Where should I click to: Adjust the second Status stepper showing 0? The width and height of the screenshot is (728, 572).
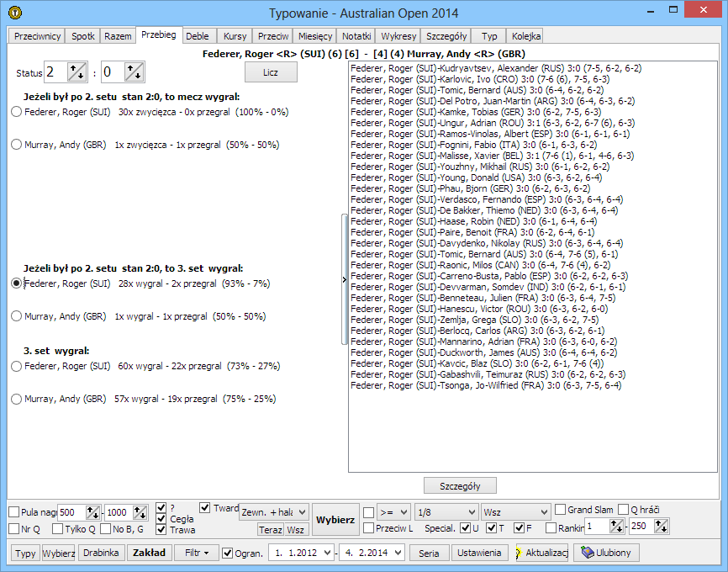(135, 72)
